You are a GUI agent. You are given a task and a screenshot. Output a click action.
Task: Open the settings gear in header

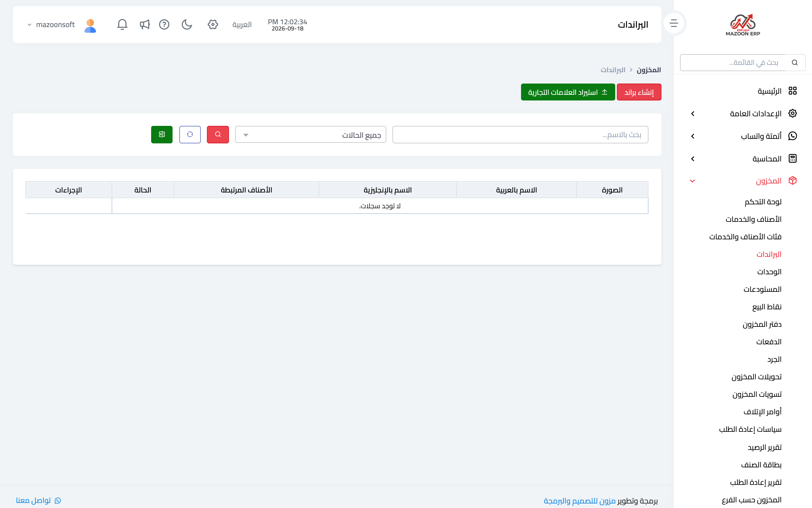(213, 25)
